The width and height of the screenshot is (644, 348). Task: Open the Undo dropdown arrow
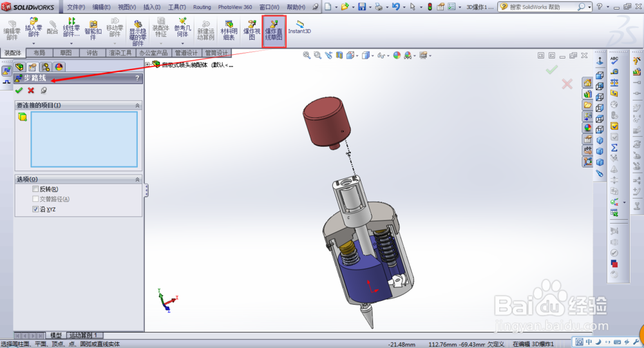[x=404, y=7]
